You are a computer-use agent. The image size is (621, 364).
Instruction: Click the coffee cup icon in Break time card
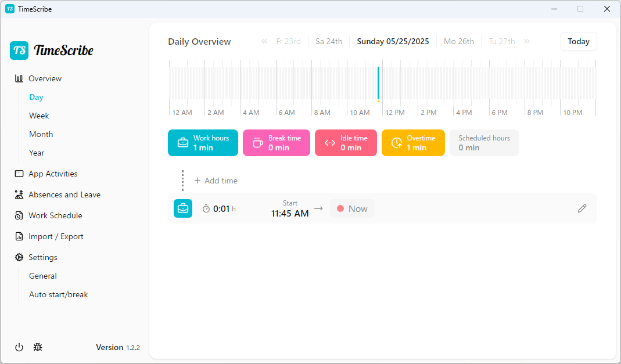click(x=258, y=143)
